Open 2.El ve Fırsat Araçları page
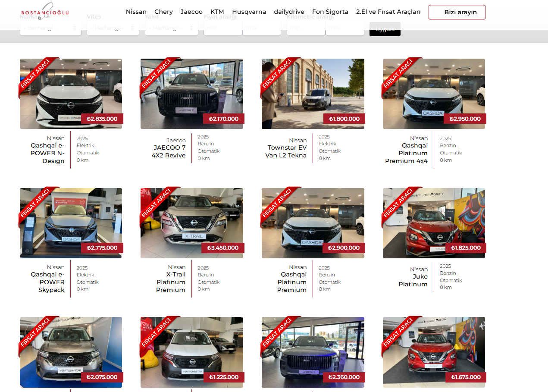The height and width of the screenshot is (392, 548). coord(388,12)
